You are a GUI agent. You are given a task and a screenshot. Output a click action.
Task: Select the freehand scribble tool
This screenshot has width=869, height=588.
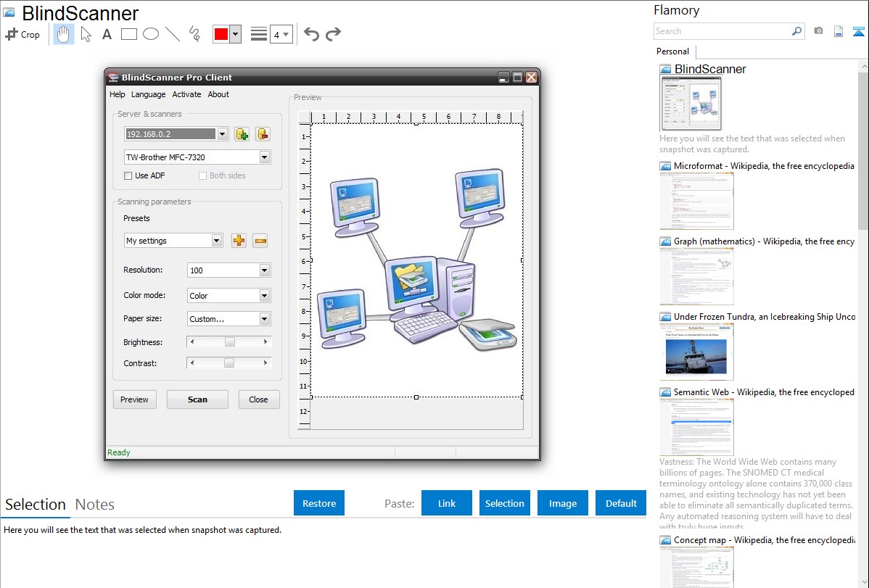(x=194, y=34)
